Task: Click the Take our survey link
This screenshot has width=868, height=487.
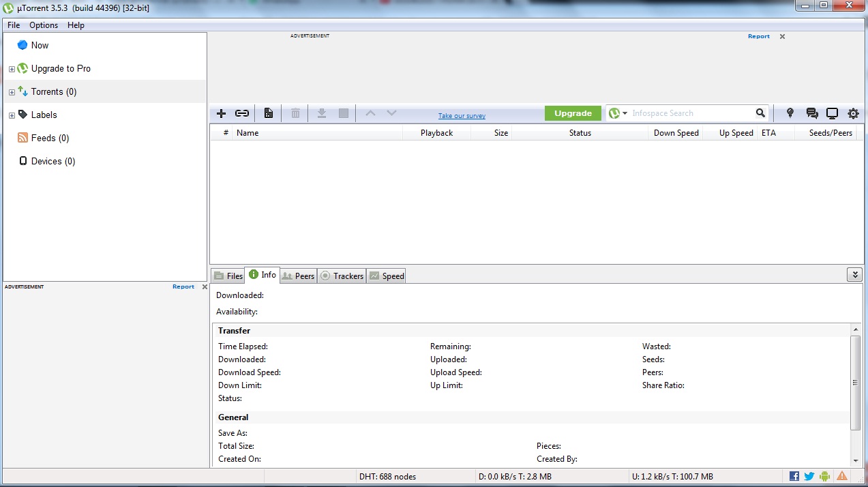Action: pos(462,116)
